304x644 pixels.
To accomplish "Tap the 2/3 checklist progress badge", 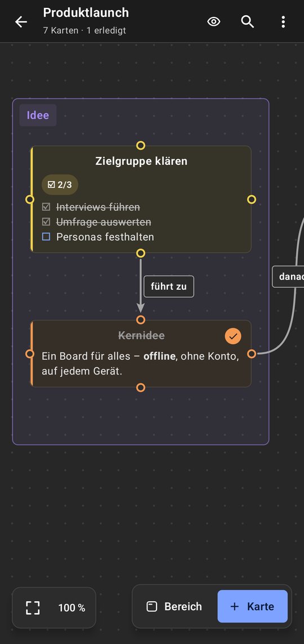I will click(x=60, y=185).
